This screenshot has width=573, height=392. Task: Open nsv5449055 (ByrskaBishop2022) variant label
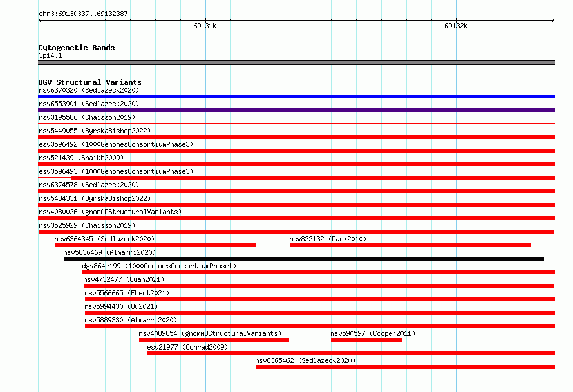pos(95,131)
